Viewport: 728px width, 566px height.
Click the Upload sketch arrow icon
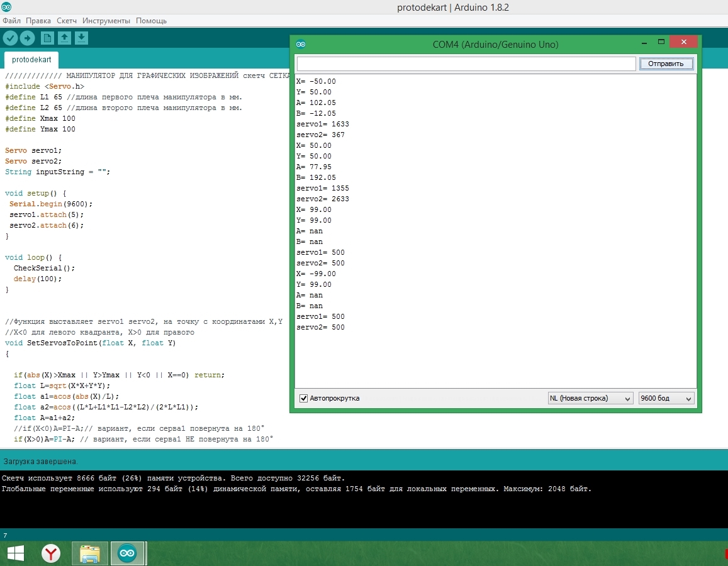pos(27,38)
